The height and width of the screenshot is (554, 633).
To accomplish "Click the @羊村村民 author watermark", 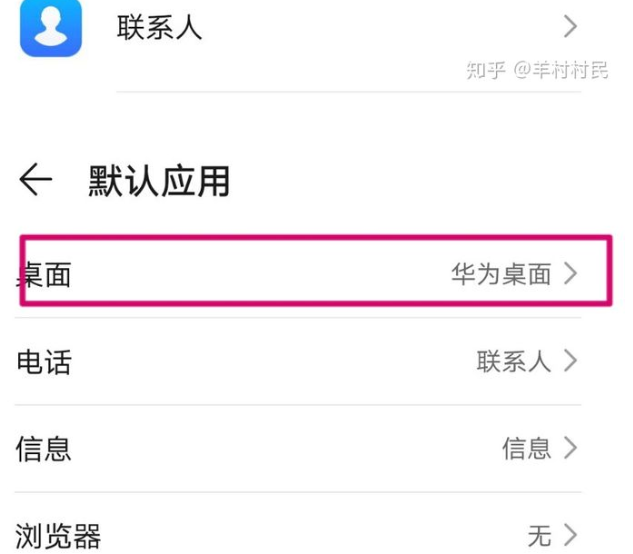I will point(561,70).
